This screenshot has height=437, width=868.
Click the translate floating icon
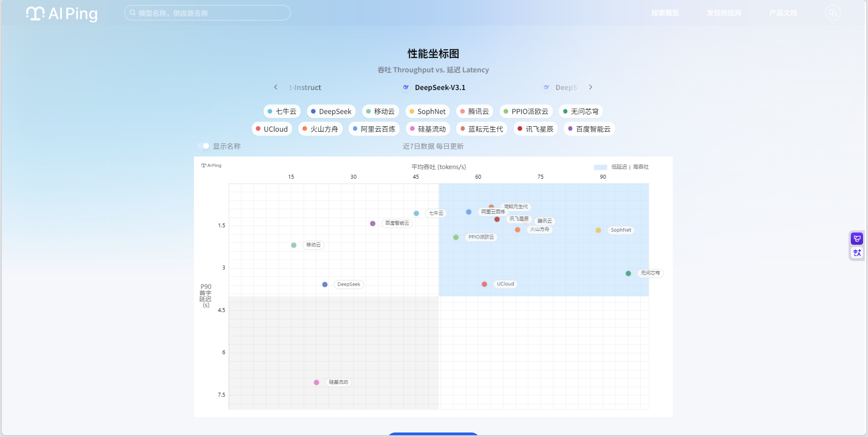(x=857, y=252)
